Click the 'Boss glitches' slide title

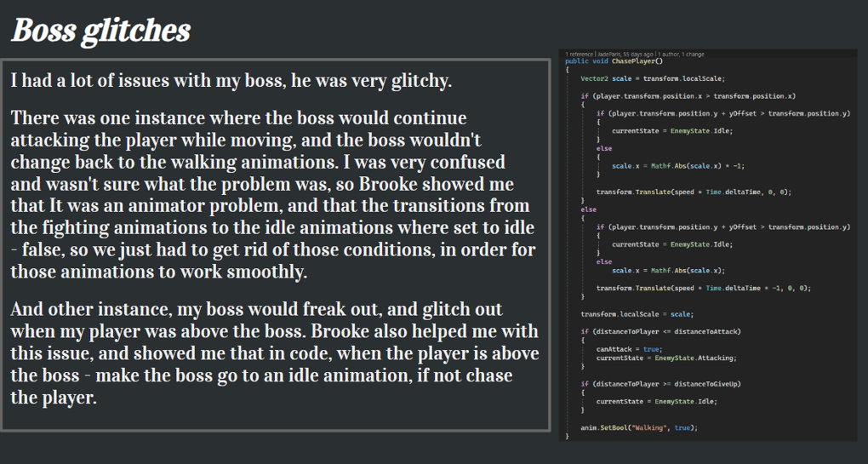point(100,31)
